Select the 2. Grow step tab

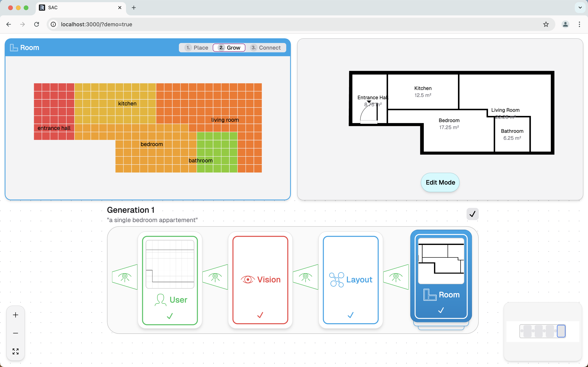(x=229, y=48)
